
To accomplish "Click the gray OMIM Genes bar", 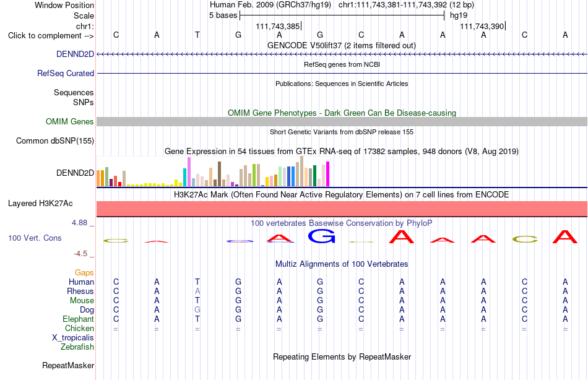I will [x=342, y=121].
